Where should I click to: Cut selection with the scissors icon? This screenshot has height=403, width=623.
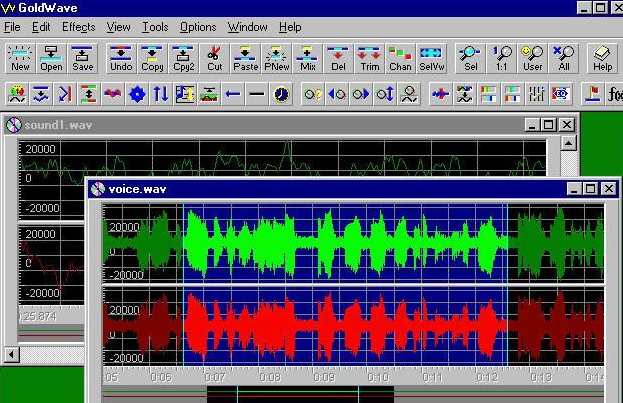tap(214, 58)
